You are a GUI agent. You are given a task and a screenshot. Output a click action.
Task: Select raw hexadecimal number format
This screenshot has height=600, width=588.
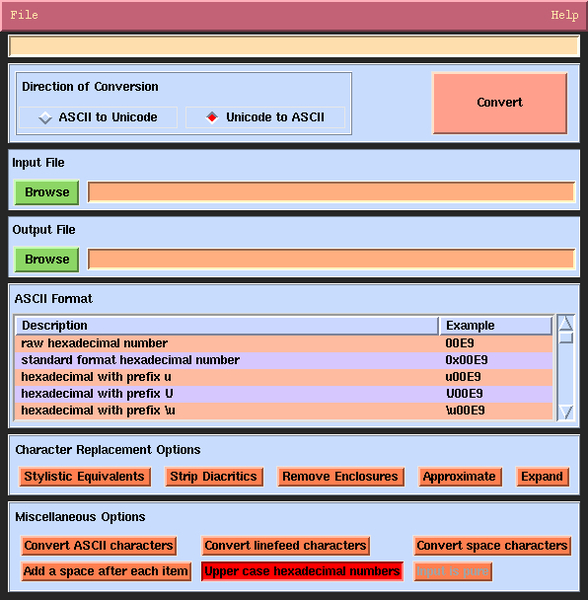coord(284,343)
